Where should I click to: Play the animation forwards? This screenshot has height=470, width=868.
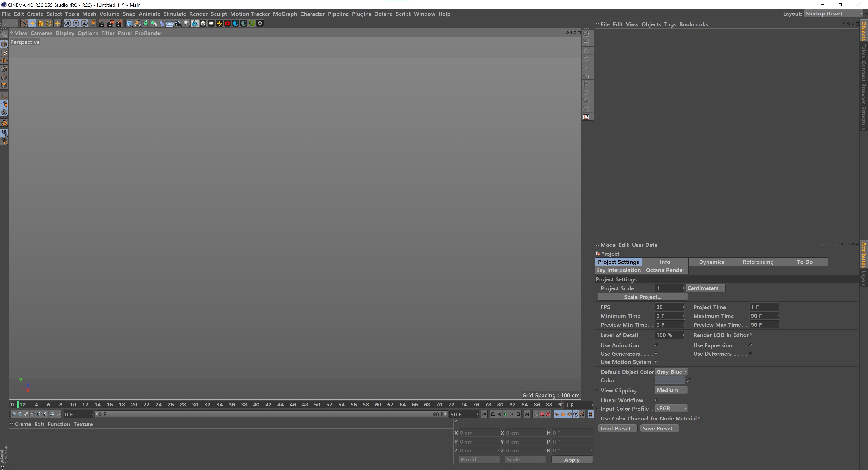click(505, 414)
